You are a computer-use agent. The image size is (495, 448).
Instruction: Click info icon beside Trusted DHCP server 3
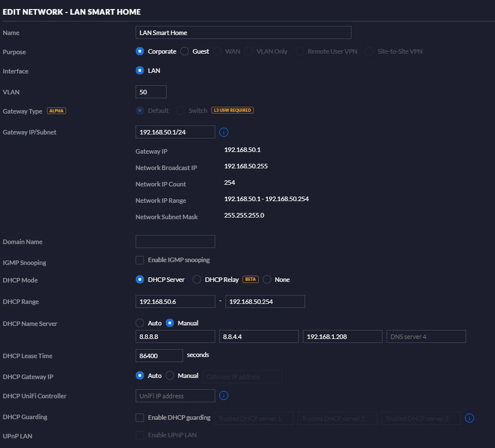(x=469, y=418)
